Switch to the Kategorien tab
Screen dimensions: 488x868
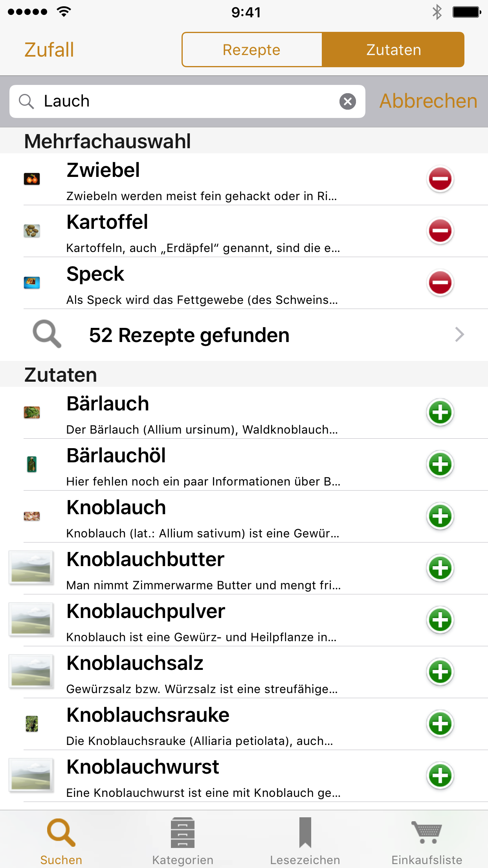coord(183,841)
